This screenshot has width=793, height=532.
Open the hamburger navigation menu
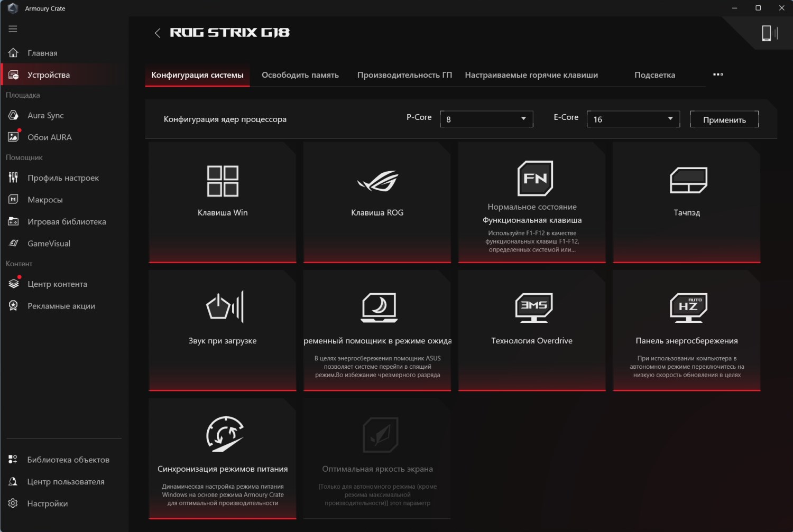tap(13, 29)
